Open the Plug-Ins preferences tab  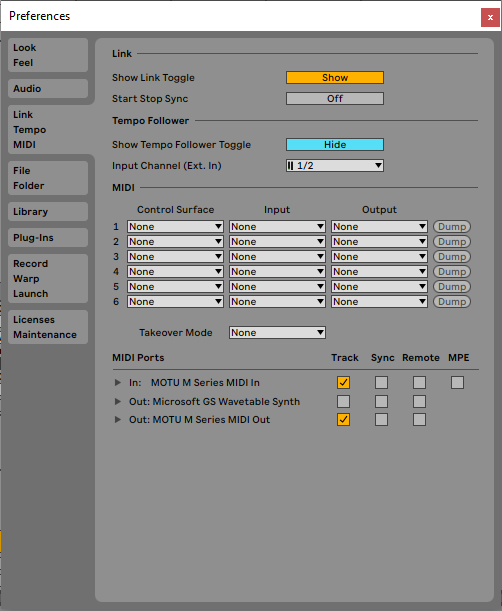48,238
